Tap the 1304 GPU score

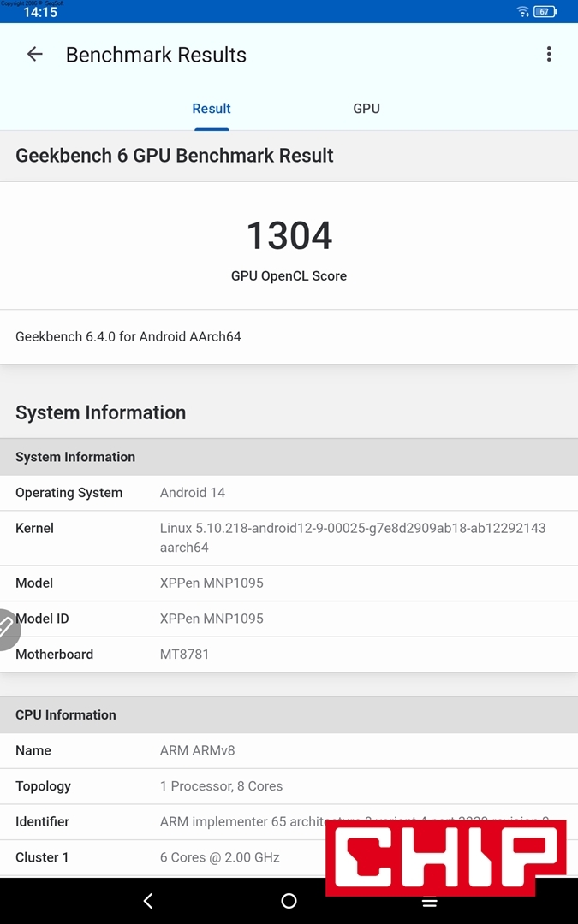coord(289,236)
